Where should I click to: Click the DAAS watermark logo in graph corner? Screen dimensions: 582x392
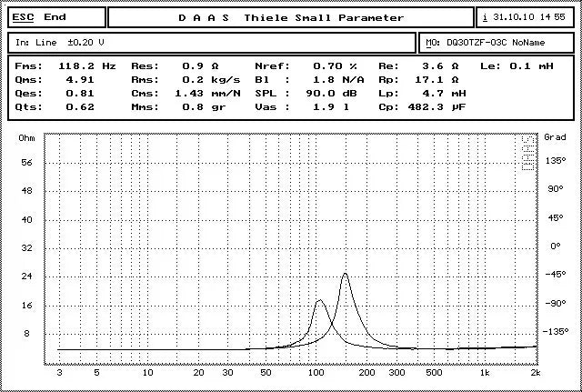coord(528,152)
